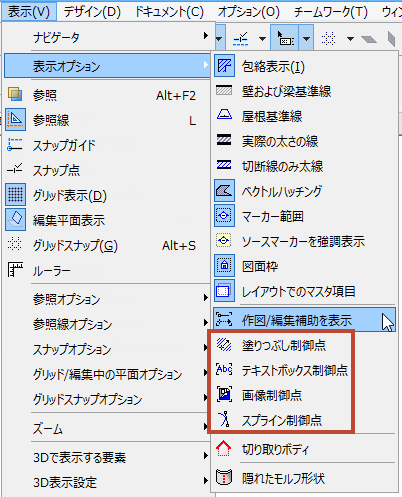Image resolution: width=402 pixels, height=497 pixels.
Task: Open the オプション(O) menu
Action: [x=249, y=12]
